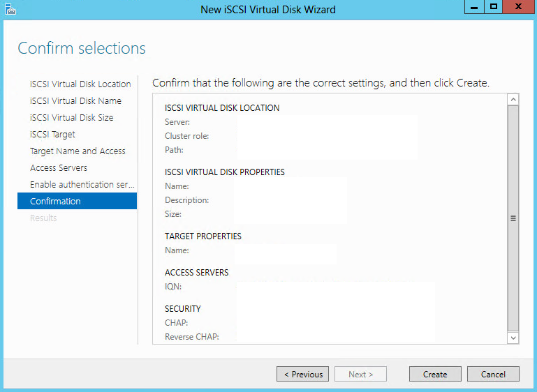The width and height of the screenshot is (537, 392).
Task: Go to the iSCSI Virtual Disk Location step
Action: (x=80, y=84)
